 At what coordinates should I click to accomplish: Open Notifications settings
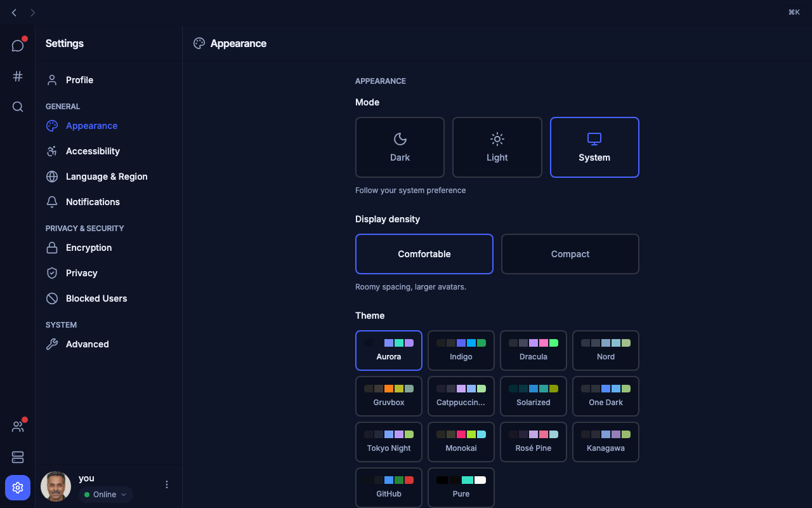[109, 202]
